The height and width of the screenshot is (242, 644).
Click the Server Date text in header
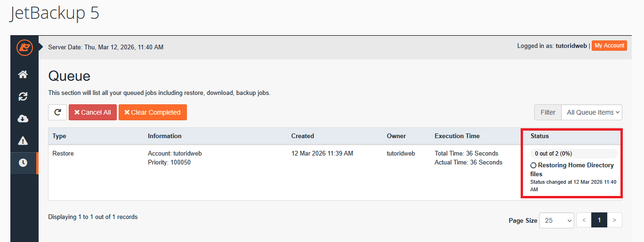(x=106, y=47)
